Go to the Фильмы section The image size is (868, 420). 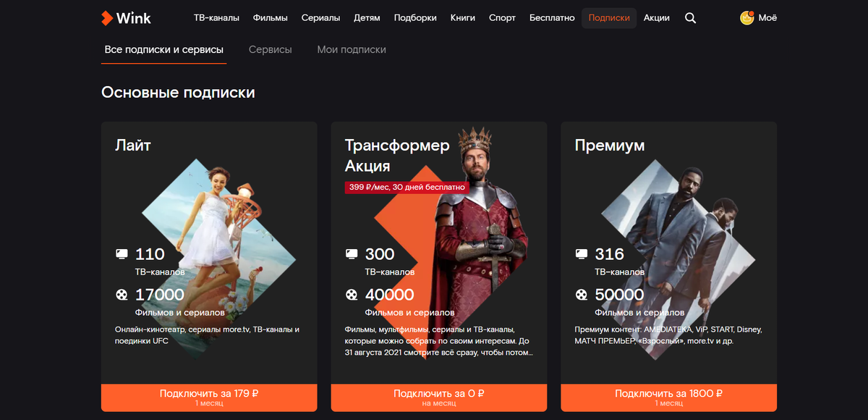pyautogui.click(x=271, y=18)
